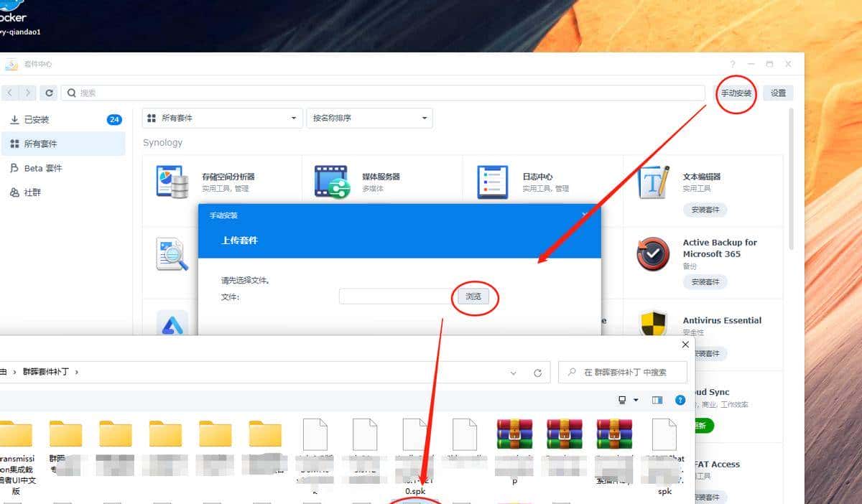Screen dimensions: 862x504
Task: Open the 所有套件 filter dropdown
Action: click(221, 118)
